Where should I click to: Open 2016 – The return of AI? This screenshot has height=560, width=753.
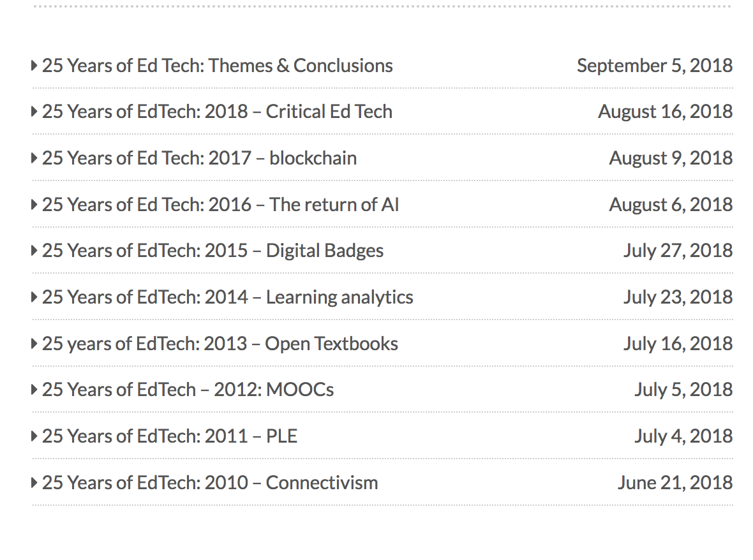[x=221, y=205]
